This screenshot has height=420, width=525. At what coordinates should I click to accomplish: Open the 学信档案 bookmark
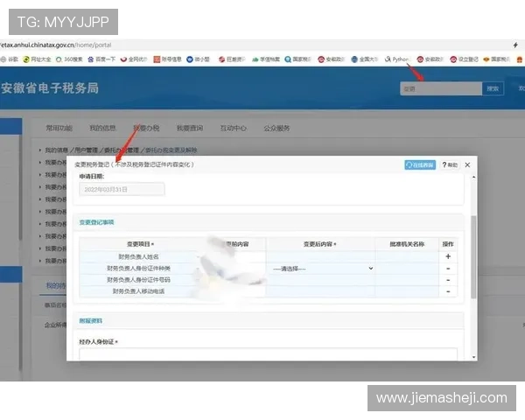pos(266,59)
